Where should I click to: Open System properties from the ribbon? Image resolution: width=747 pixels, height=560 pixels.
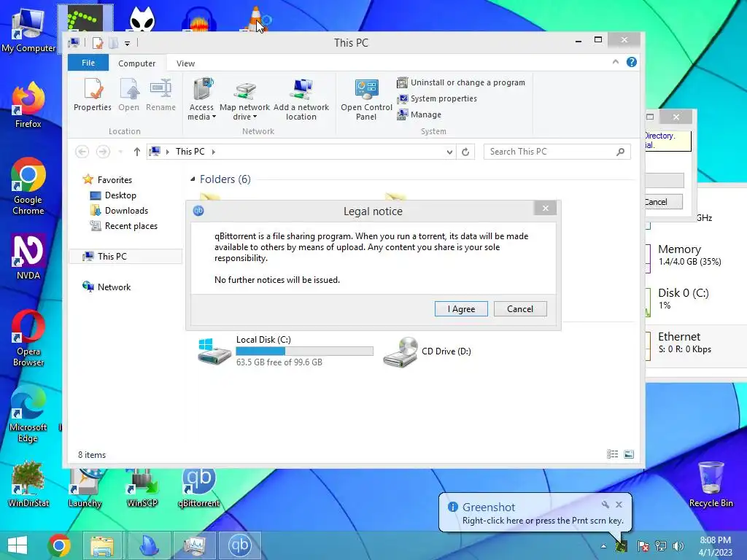click(437, 98)
